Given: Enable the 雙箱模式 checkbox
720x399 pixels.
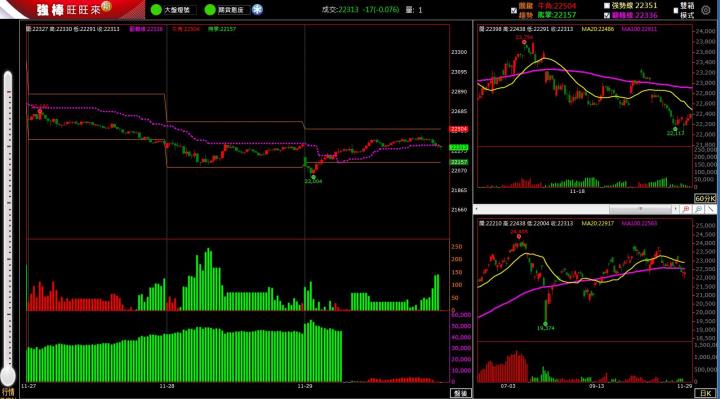Looking at the screenshot, I should pyautogui.click(x=676, y=10).
